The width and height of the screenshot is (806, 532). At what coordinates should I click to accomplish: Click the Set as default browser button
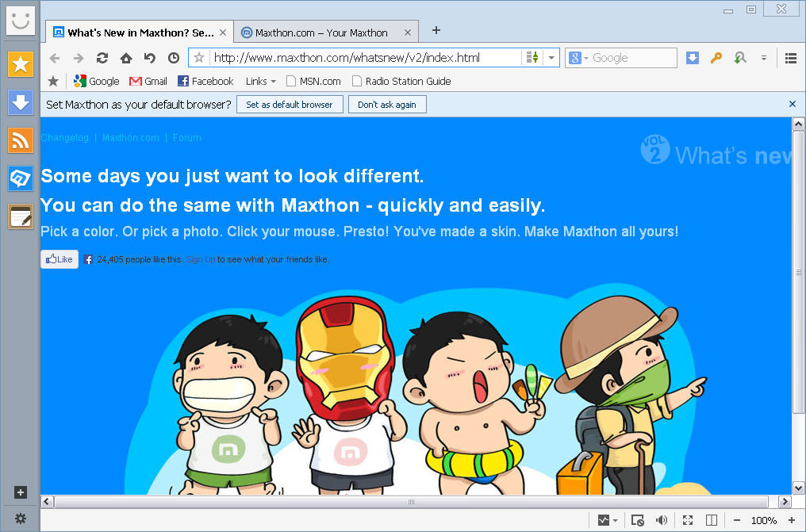click(290, 104)
